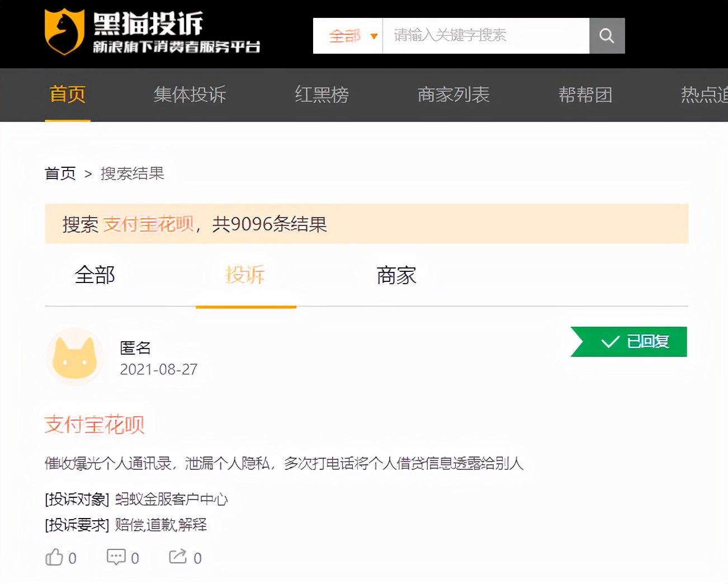Viewport: 728px width, 584px height.
Task: Like the complaint via thumbs-up icon
Action: click(54, 557)
